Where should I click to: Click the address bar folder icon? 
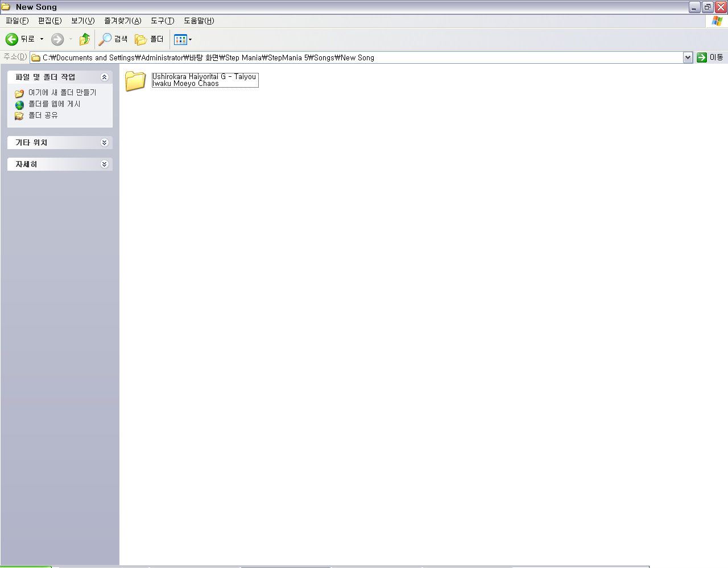tap(36, 57)
